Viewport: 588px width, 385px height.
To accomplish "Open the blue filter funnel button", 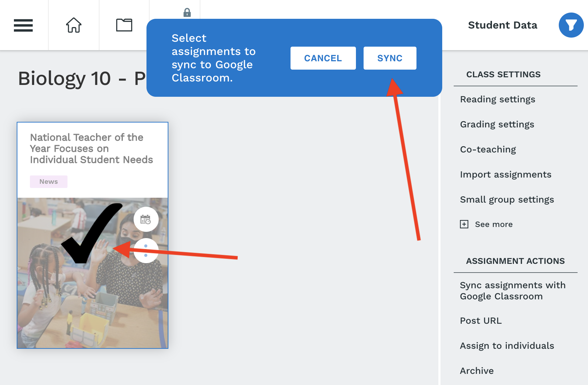I will [x=571, y=25].
